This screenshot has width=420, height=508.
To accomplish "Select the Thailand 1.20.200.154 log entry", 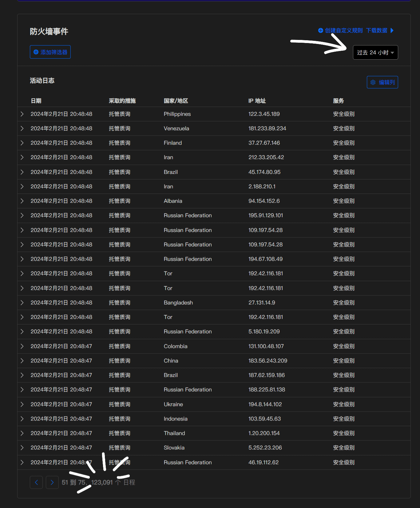I will [x=174, y=433].
